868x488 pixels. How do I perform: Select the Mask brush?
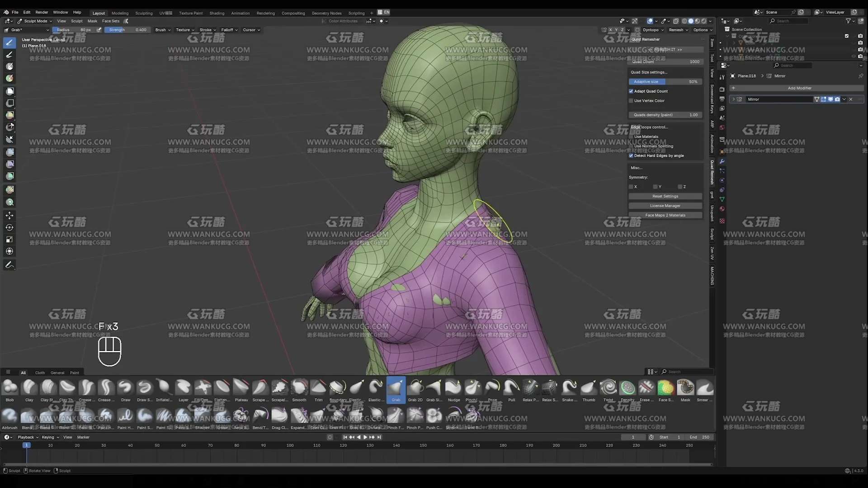[685, 390]
